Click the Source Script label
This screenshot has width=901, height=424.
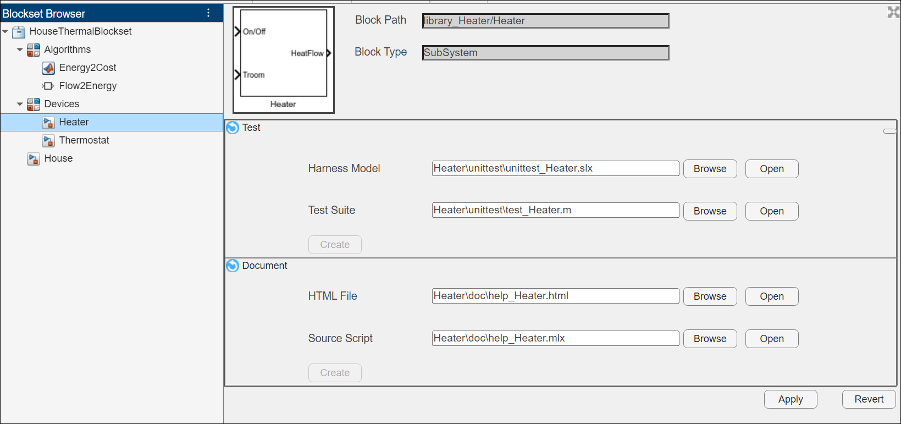click(341, 338)
